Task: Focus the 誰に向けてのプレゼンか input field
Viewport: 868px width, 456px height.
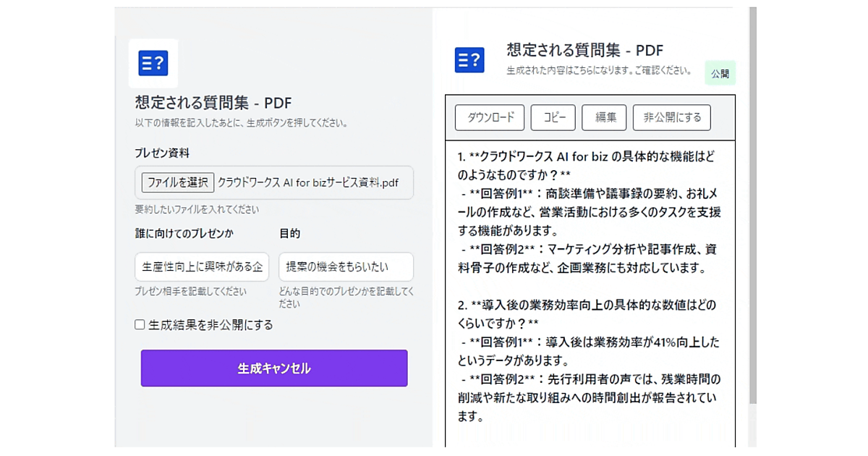Action: (x=202, y=266)
